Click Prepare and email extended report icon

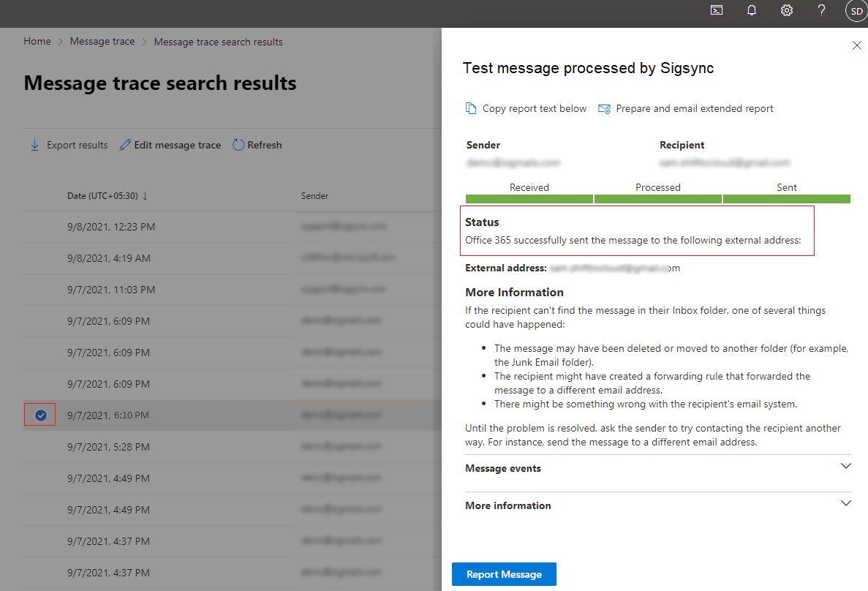[x=604, y=109]
